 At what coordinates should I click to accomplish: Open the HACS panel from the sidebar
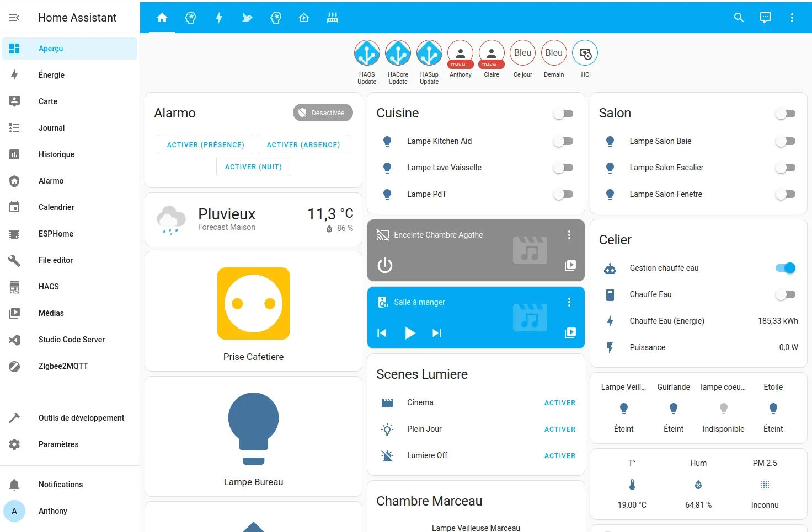(49, 287)
